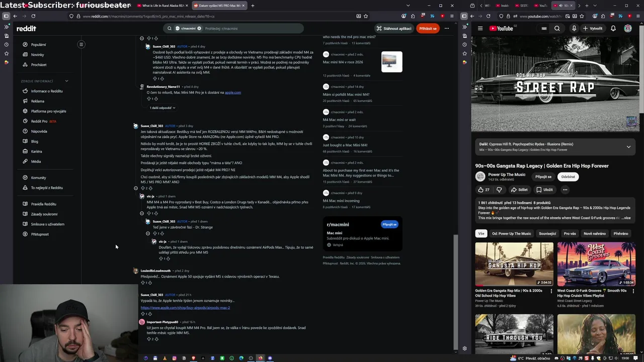Screen dimensions: 644x362
Task: Open Golden Era Gangsta Rap Mix thumbnail
Action: (x=514, y=264)
